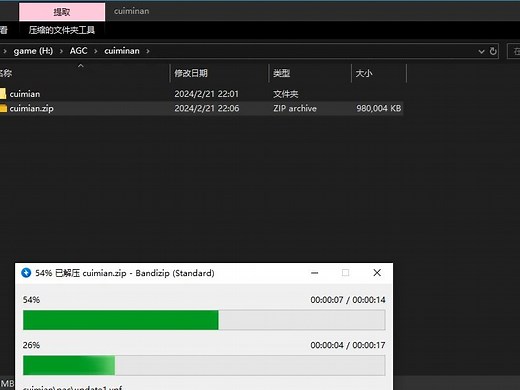
Task: Expand chevron after cuiminan breadcrumb
Action: pyautogui.click(x=148, y=51)
